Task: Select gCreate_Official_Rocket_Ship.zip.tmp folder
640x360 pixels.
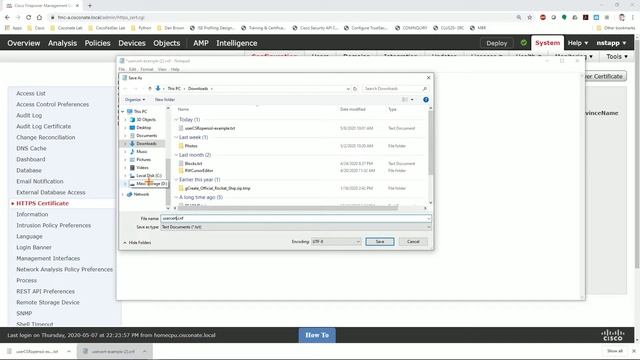Action: pos(218,188)
